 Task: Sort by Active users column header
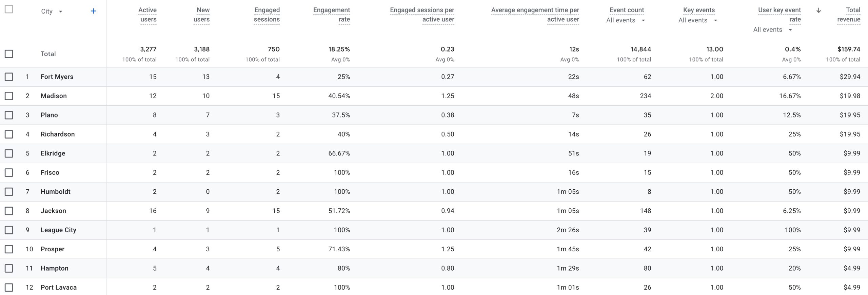pyautogui.click(x=147, y=15)
